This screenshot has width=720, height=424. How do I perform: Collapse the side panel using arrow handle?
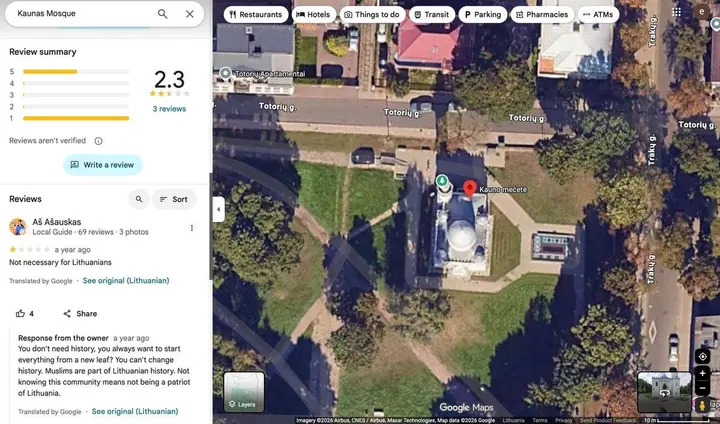point(219,209)
